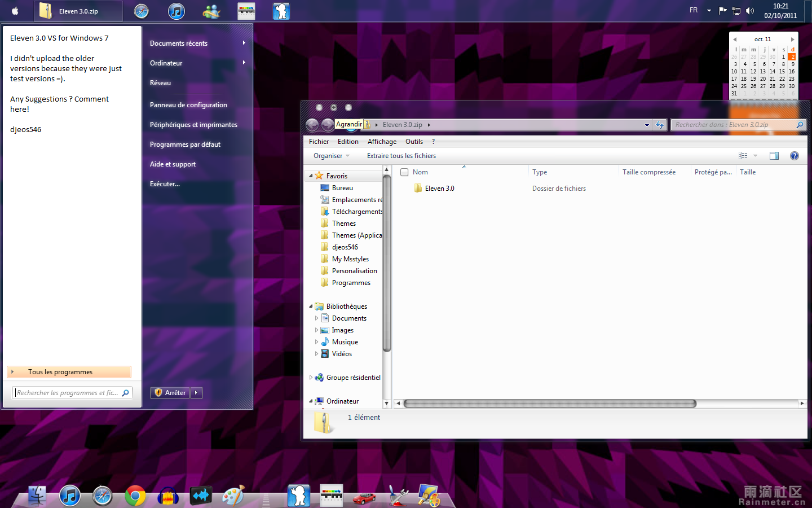Click the navigation pane vertical scrollbar thumb
The image size is (812, 508).
point(387,263)
